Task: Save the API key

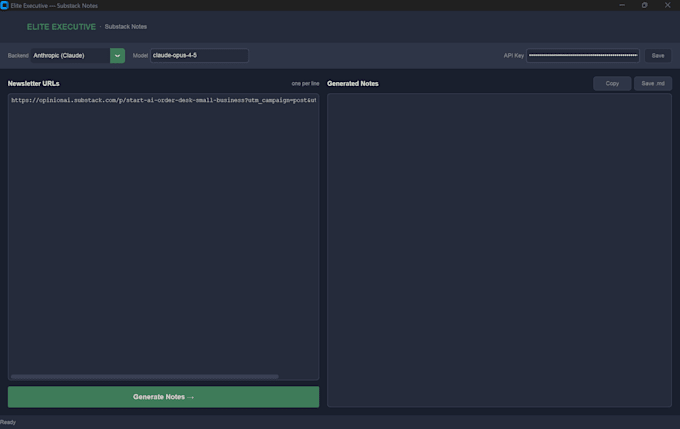Action: [657, 56]
